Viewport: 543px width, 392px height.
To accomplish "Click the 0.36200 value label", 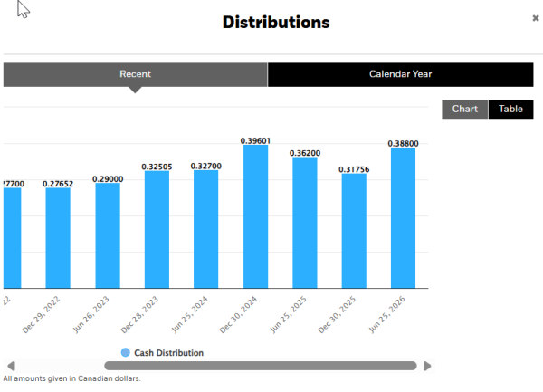I will (x=305, y=153).
